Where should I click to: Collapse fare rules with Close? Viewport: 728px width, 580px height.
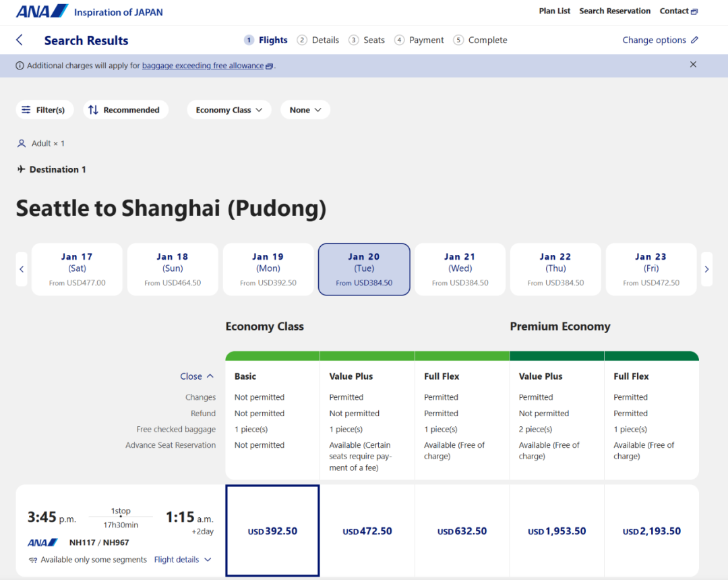(197, 376)
